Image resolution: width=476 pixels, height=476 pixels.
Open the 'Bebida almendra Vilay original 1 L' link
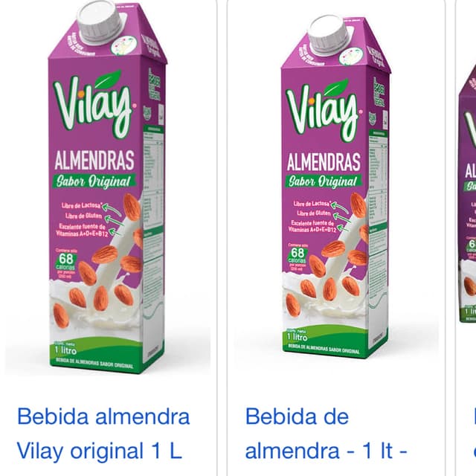103,434
